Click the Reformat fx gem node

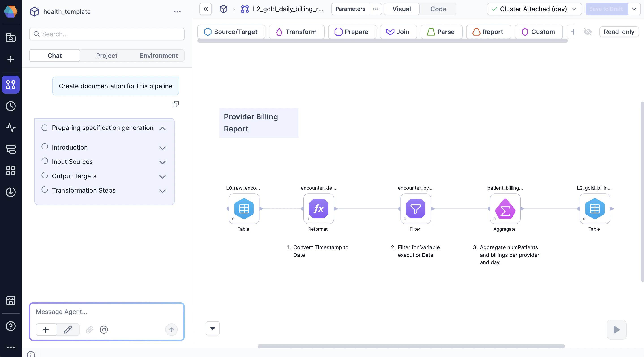point(318,209)
